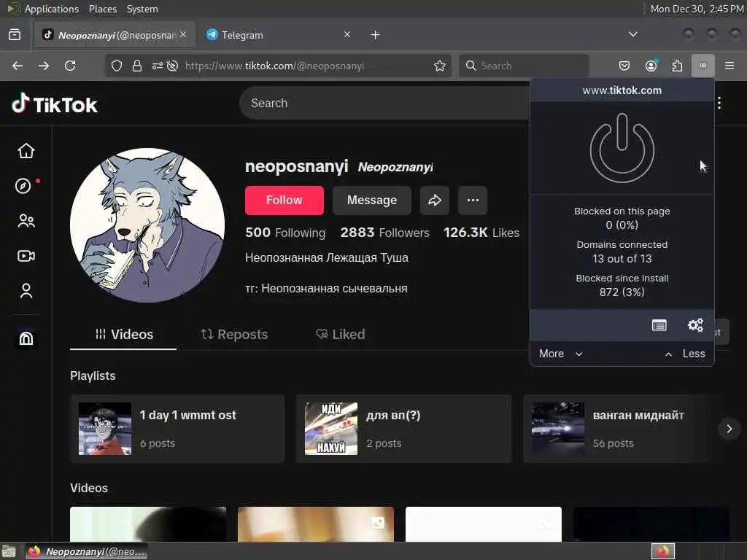Viewport: 747px width, 560px height.
Task: Collapse popup with Less chevron
Action: point(685,354)
